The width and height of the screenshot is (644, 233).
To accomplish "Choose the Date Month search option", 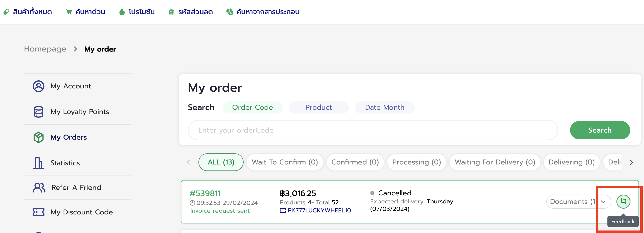I will 385,107.
